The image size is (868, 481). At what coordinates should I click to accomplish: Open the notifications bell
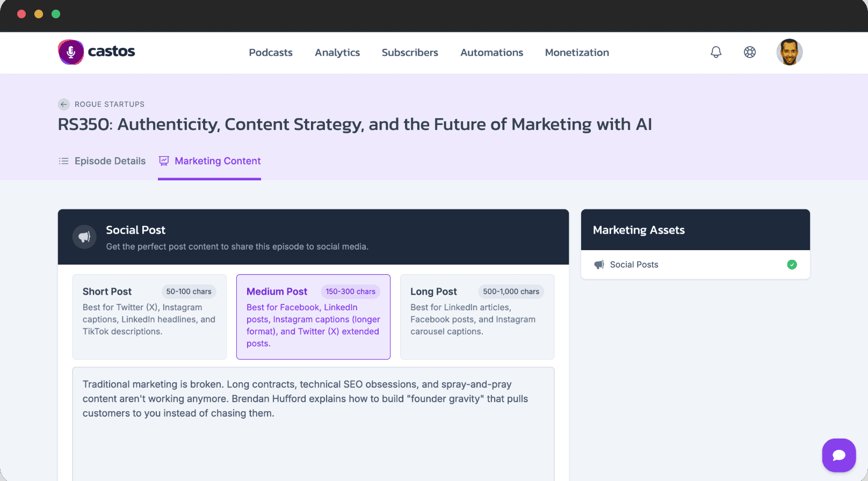[716, 52]
